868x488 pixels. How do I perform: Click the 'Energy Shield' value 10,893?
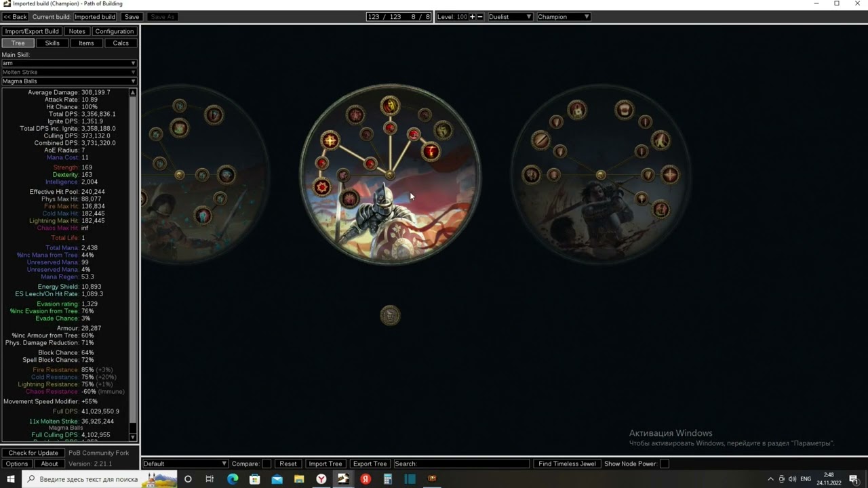point(91,287)
